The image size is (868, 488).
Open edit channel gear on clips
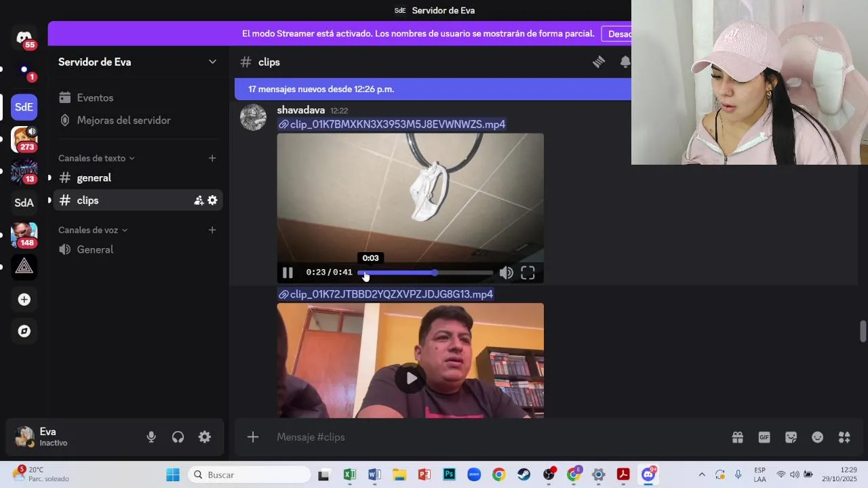pyautogui.click(x=212, y=200)
